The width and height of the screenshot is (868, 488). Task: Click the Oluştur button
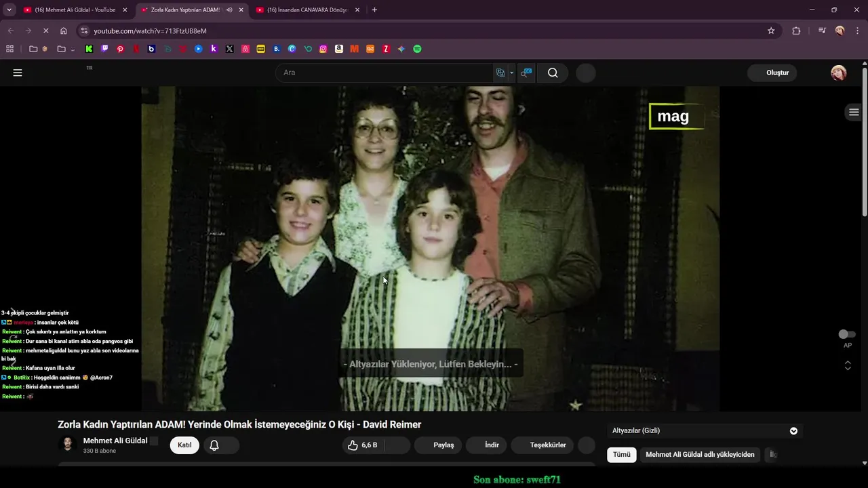[772, 73]
